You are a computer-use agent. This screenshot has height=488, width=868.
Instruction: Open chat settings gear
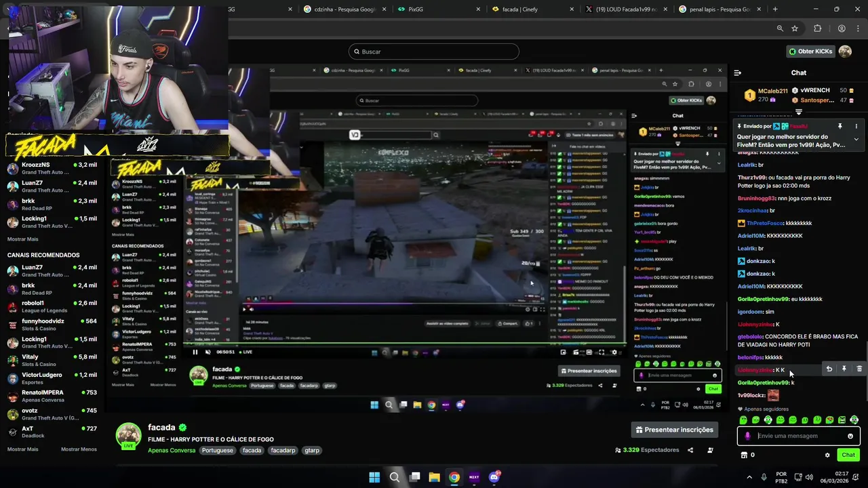click(x=827, y=455)
